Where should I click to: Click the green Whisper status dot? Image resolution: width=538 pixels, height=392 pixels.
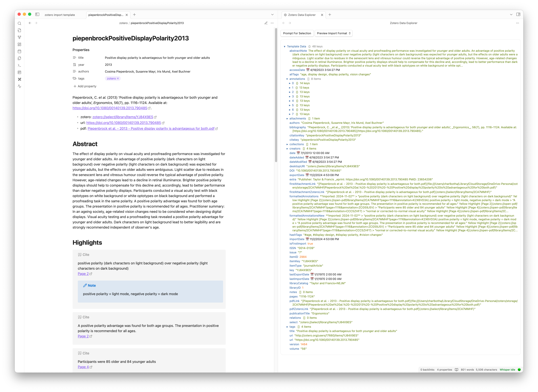point(519,370)
